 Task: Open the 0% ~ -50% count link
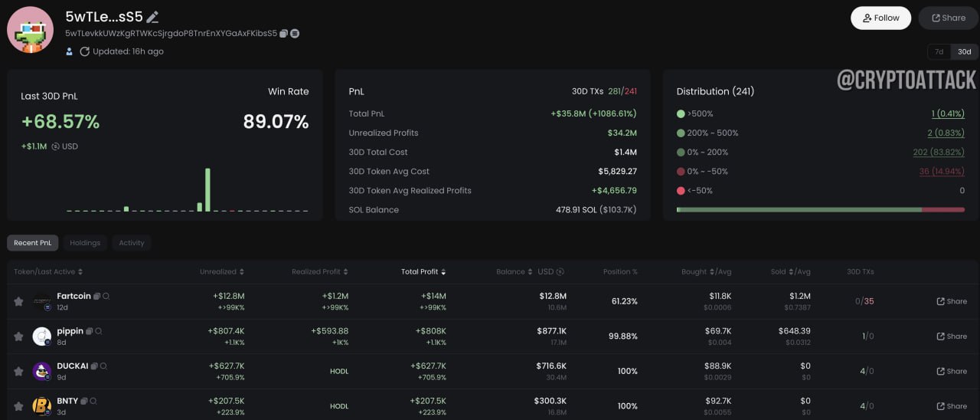(x=942, y=171)
